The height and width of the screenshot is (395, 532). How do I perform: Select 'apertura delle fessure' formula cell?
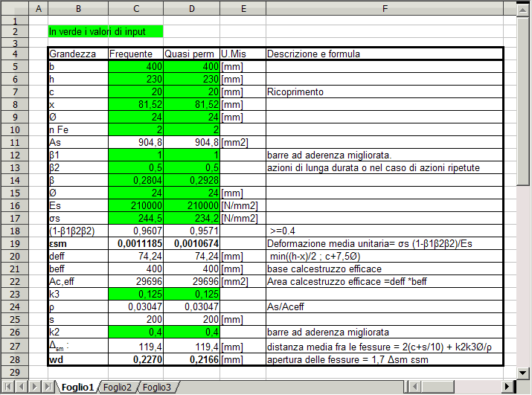click(x=385, y=359)
